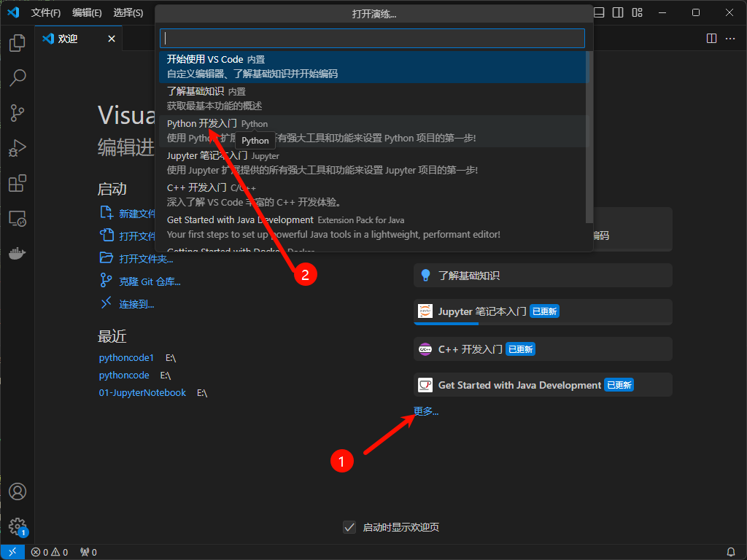
Task: Click the Java cup icon in walkthrough list
Action: pos(425,385)
